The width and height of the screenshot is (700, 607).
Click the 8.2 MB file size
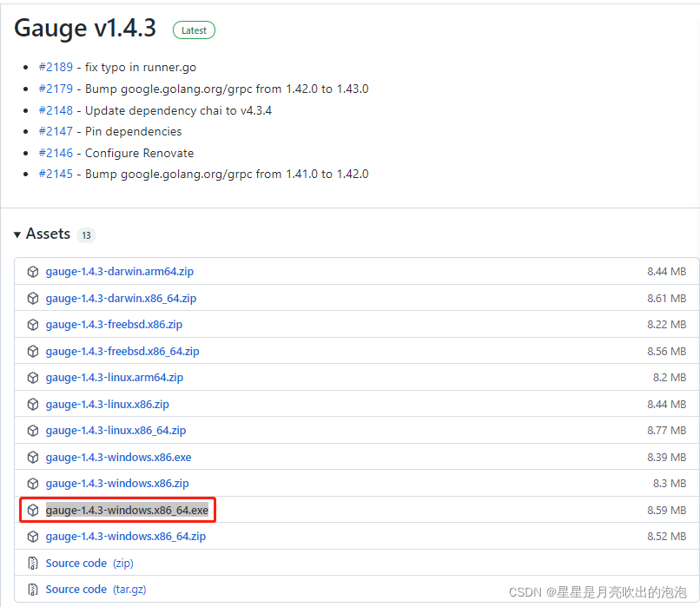pos(670,378)
